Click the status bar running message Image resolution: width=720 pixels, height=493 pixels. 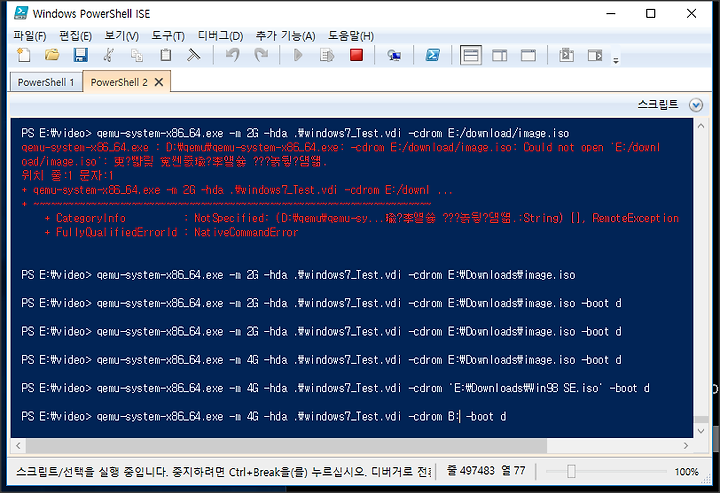coord(223,471)
